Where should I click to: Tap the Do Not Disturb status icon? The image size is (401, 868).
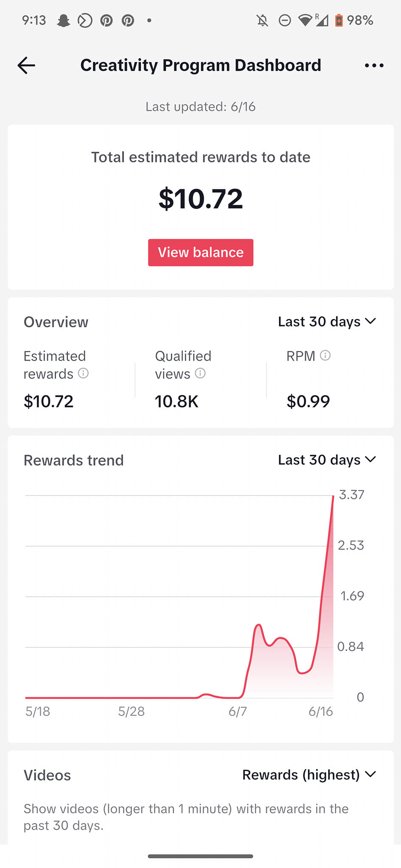click(x=285, y=20)
